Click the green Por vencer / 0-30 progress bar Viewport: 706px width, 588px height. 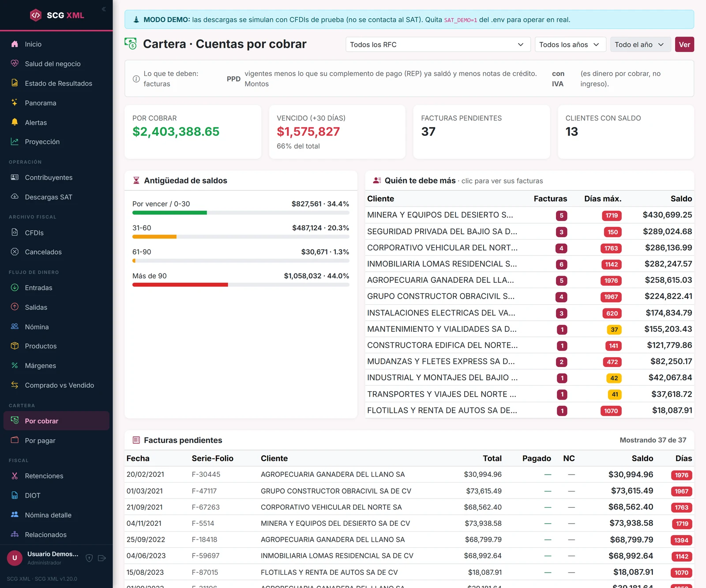tap(169, 213)
